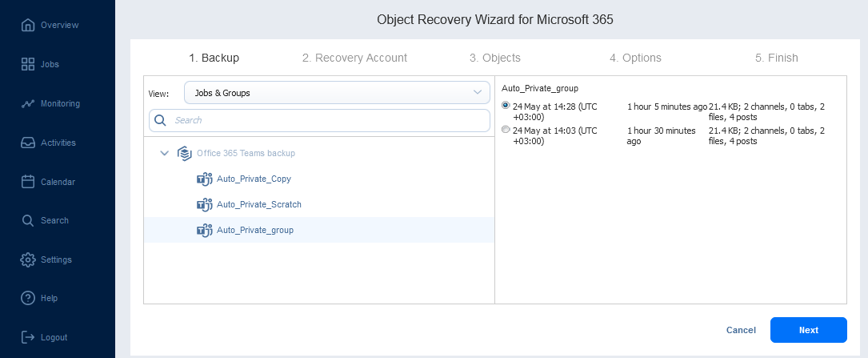The width and height of the screenshot is (868, 358).
Task: Click the Jobs grid icon
Action: (28, 64)
